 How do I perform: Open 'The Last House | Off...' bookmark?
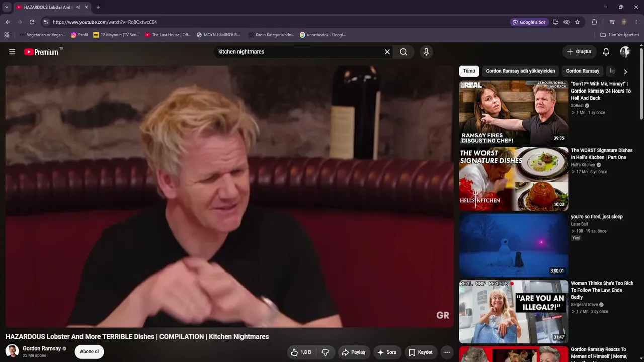168,35
